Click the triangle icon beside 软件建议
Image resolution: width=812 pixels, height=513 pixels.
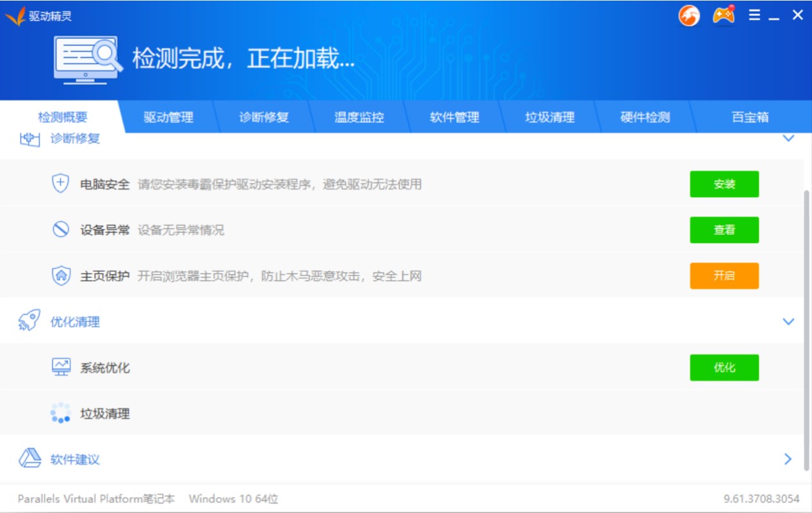29,459
